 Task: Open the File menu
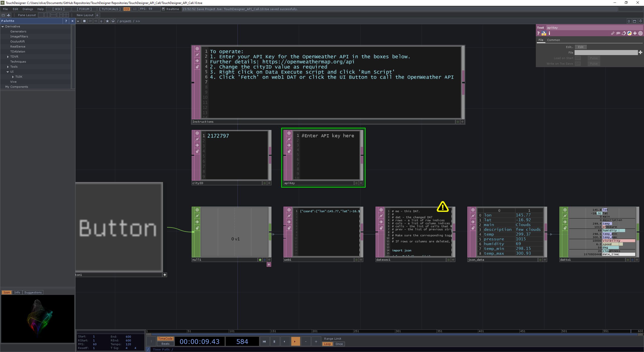click(x=5, y=9)
